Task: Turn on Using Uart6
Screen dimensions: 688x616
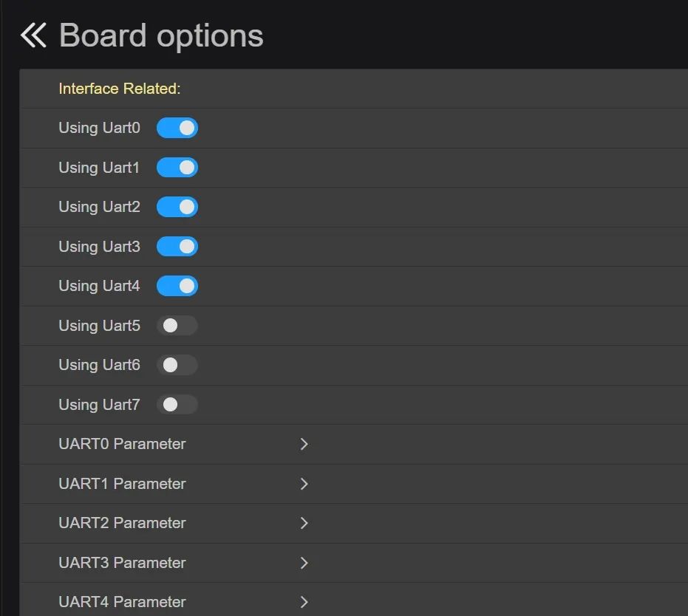Action: (x=177, y=365)
